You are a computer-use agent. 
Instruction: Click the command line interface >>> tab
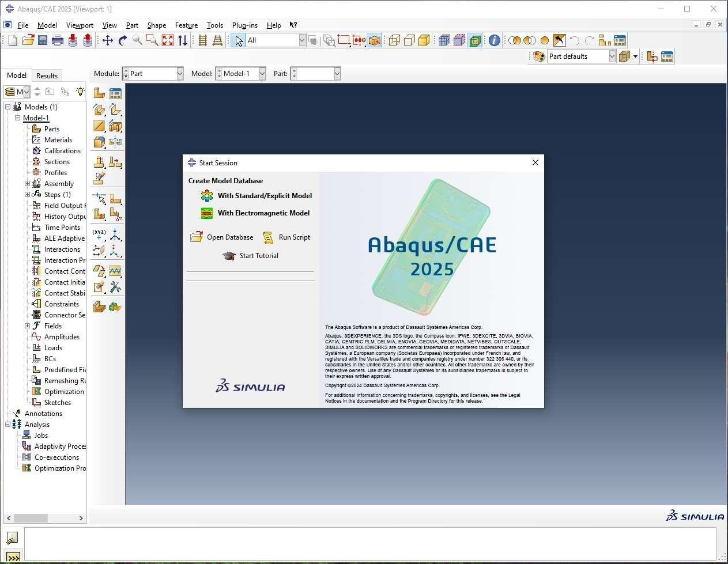tap(13, 557)
